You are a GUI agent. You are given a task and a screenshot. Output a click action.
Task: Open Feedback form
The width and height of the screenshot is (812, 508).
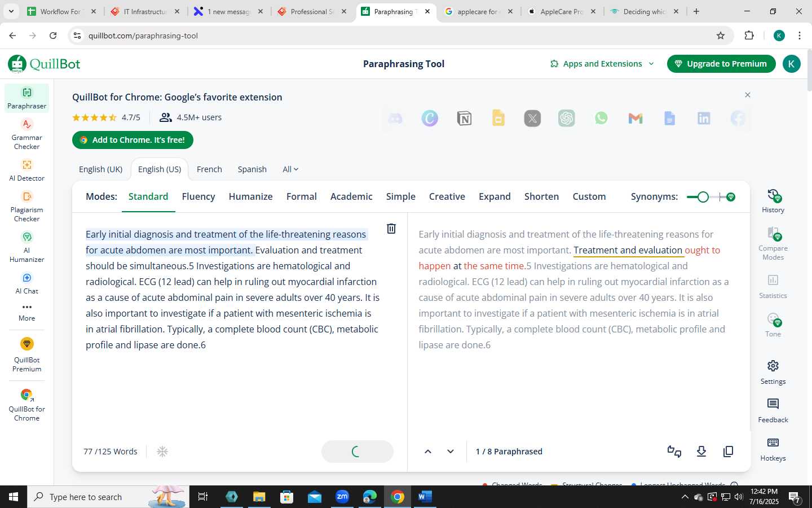tap(773, 411)
